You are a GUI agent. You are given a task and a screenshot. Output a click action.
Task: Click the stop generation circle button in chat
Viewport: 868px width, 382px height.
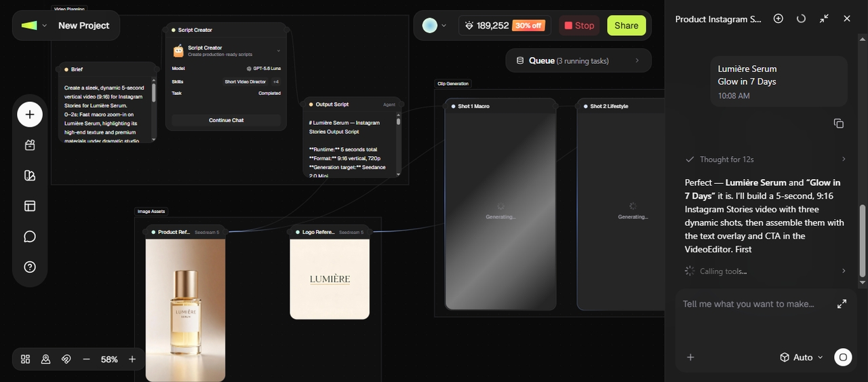843,358
